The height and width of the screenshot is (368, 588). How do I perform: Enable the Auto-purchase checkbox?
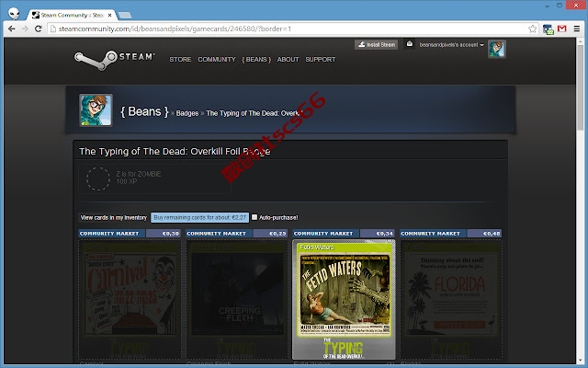click(x=254, y=217)
